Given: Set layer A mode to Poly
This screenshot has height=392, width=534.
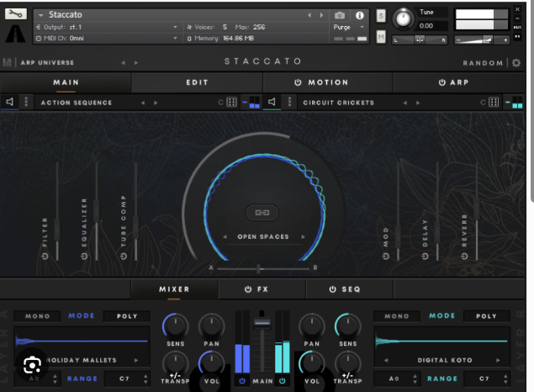Looking at the screenshot, I should (127, 316).
